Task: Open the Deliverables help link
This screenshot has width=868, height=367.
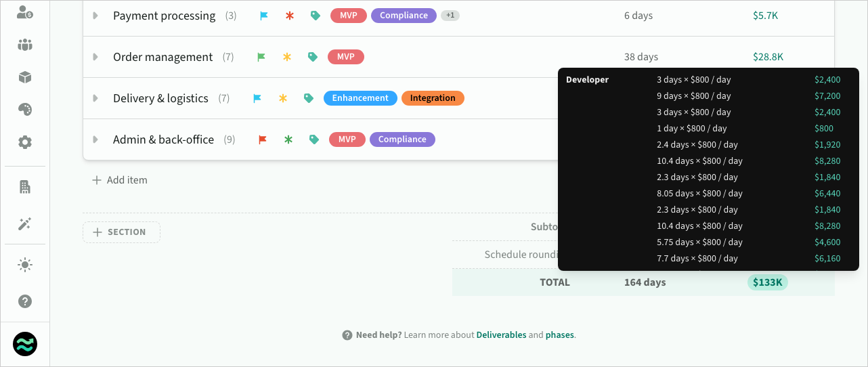Action: 501,335
